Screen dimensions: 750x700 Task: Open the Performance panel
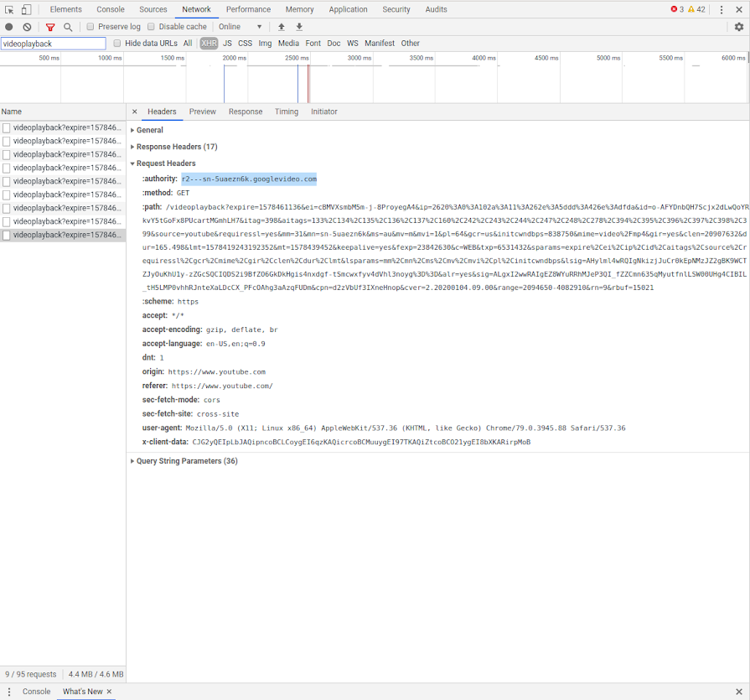248,9
